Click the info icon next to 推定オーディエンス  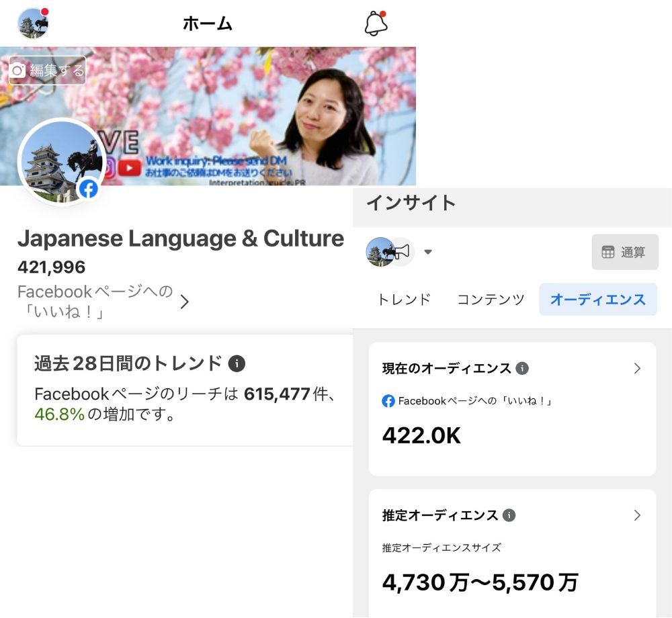pos(509,515)
